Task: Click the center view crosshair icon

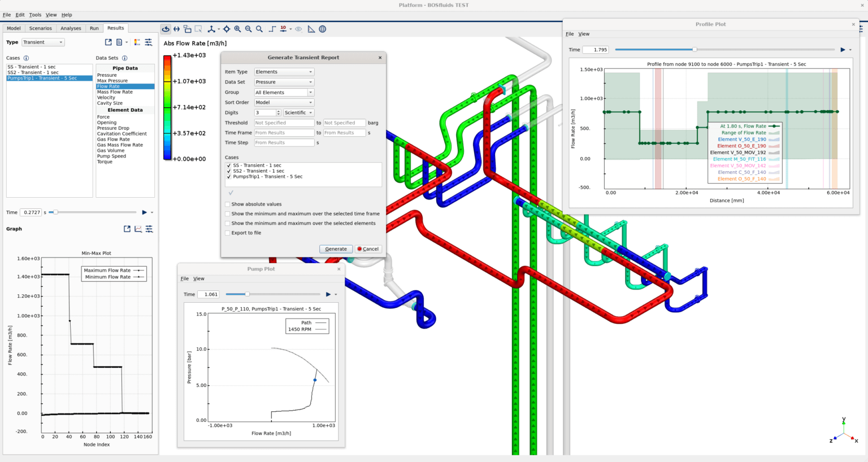Action: [x=227, y=29]
